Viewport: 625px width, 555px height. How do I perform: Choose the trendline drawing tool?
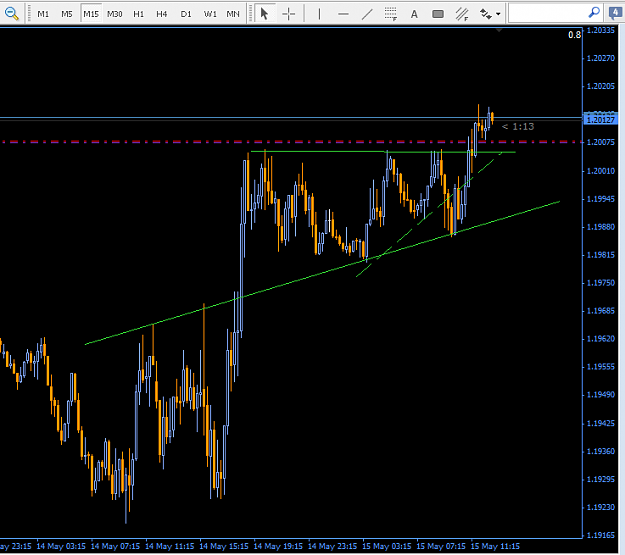367,14
